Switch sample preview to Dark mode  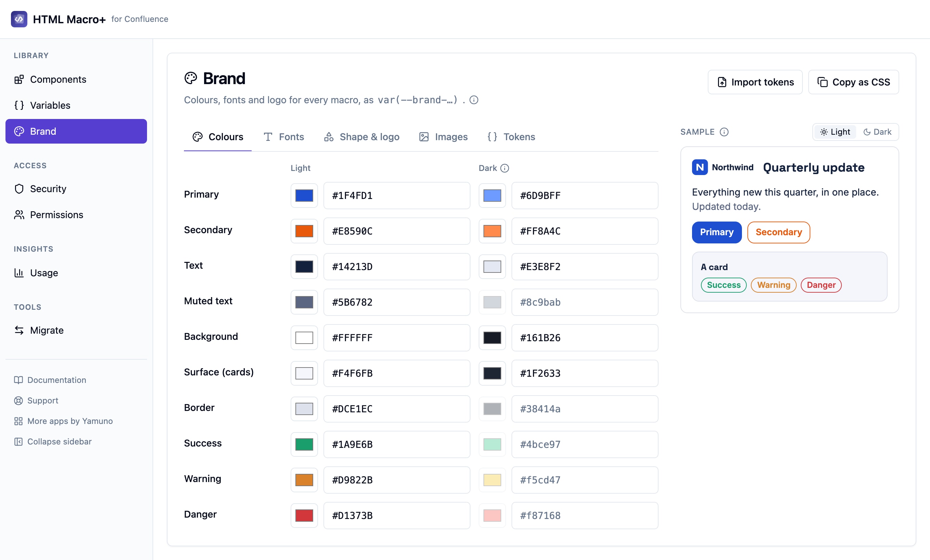pos(877,132)
